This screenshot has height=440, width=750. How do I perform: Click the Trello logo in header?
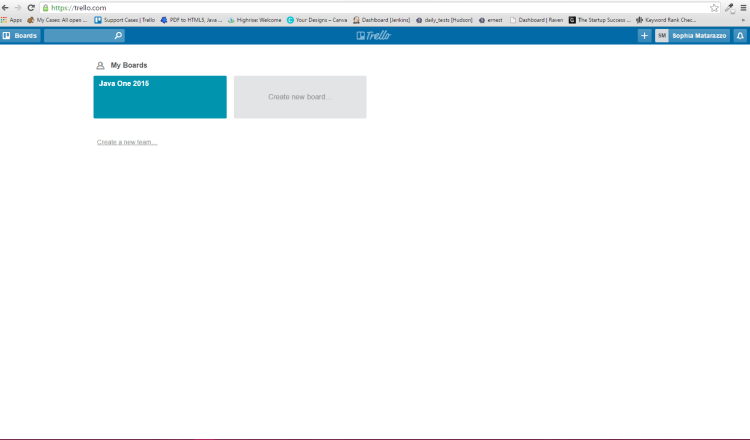pyautogui.click(x=374, y=36)
